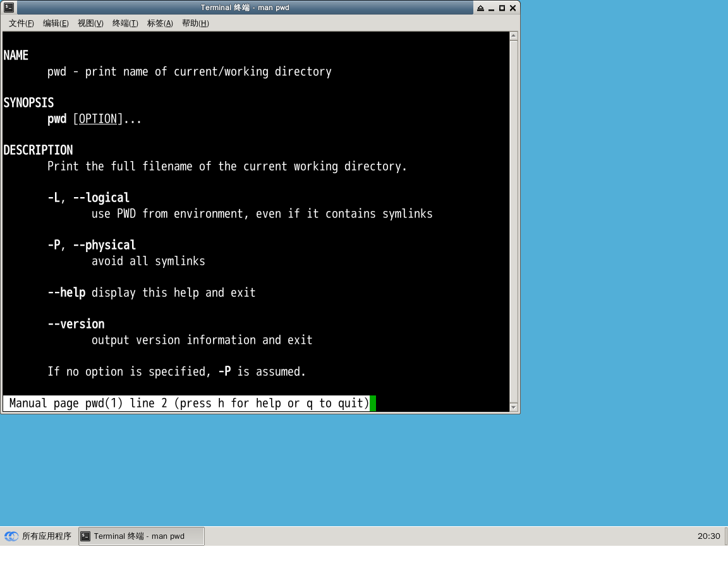Open the 所有应用程序 applications menu
Screen dimensions: 728x566
coord(38,536)
